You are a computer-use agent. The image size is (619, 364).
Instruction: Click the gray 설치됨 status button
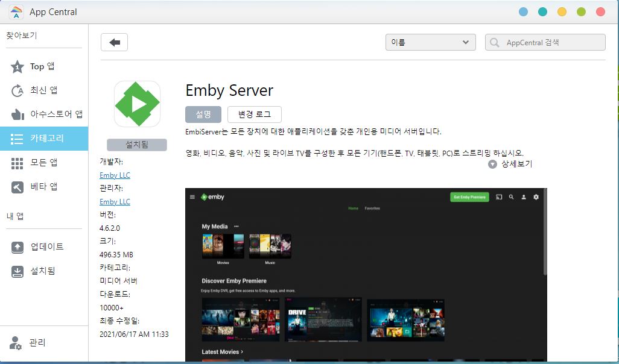(x=137, y=145)
